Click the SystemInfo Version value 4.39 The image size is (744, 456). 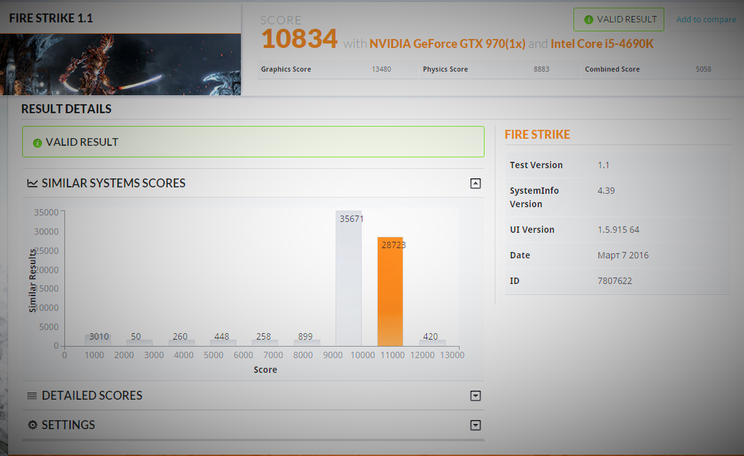(x=606, y=191)
